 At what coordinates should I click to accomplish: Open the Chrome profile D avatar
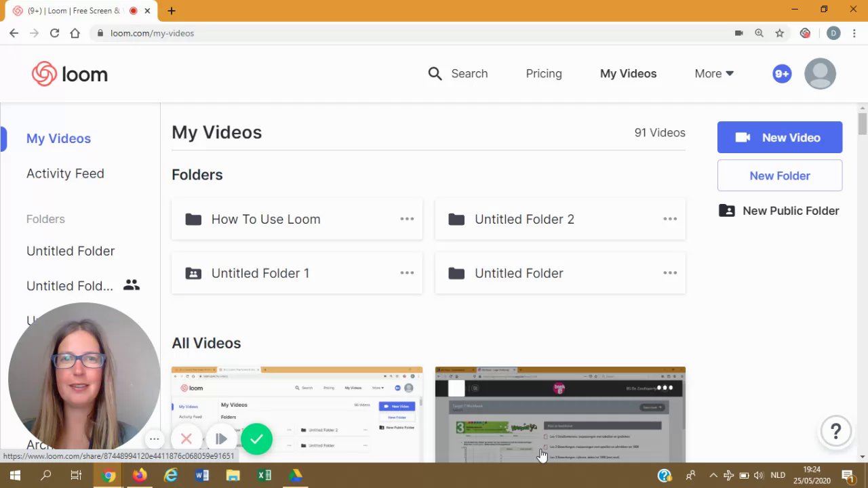pos(833,33)
